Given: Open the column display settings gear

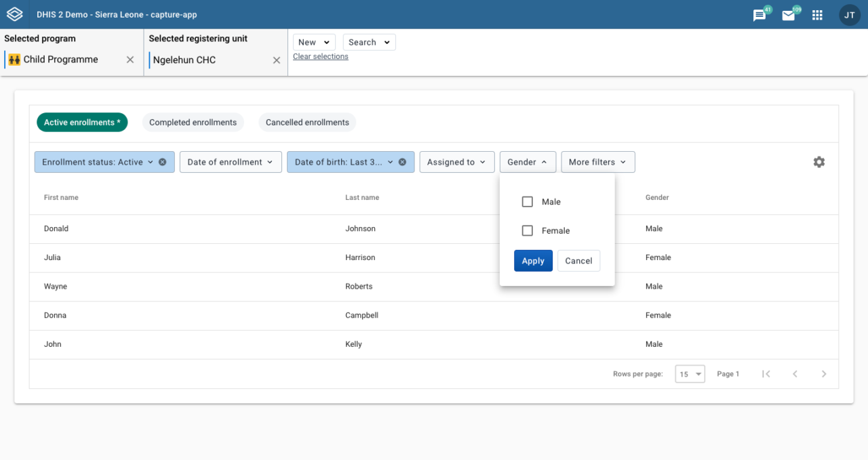Looking at the screenshot, I should (x=818, y=162).
